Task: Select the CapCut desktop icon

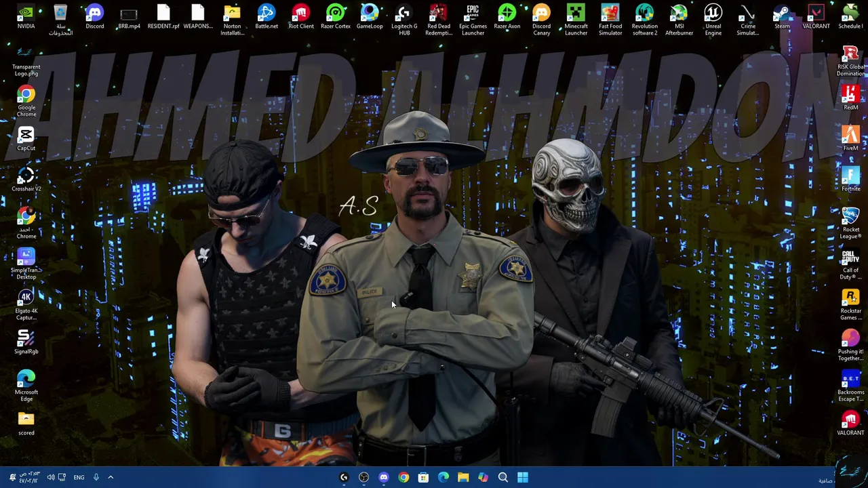Action: [26, 138]
